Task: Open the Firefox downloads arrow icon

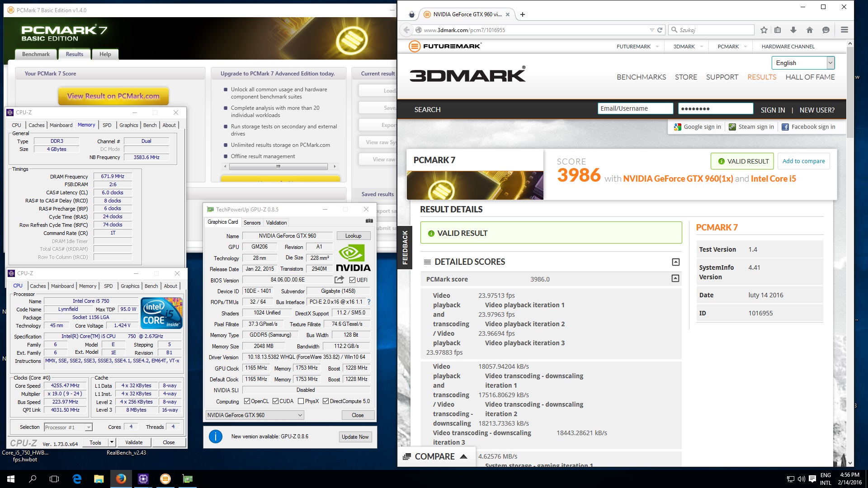Action: point(793,30)
